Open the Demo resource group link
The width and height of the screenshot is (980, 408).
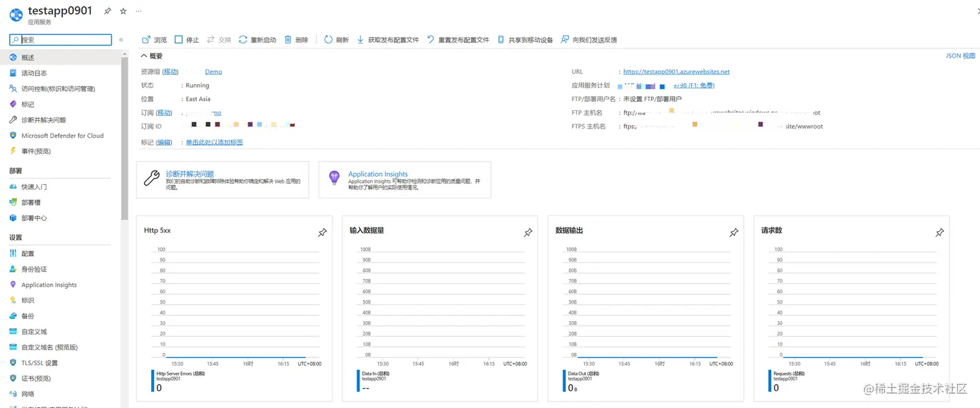pos(213,72)
